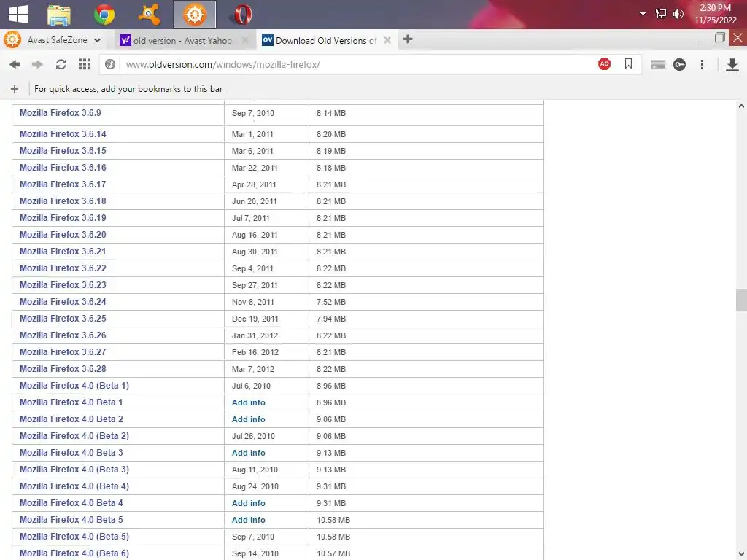
Task: View site info globe icon
Action: 110,64
